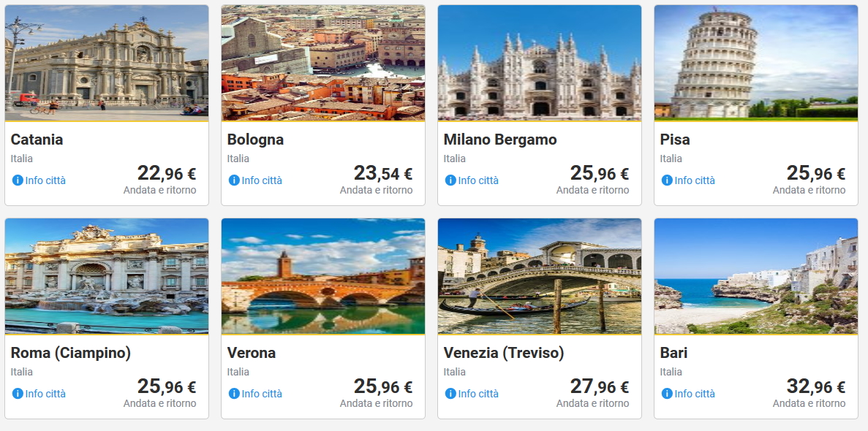Open the Catania cathedral photo
This screenshot has width=868, height=431.
tap(107, 63)
